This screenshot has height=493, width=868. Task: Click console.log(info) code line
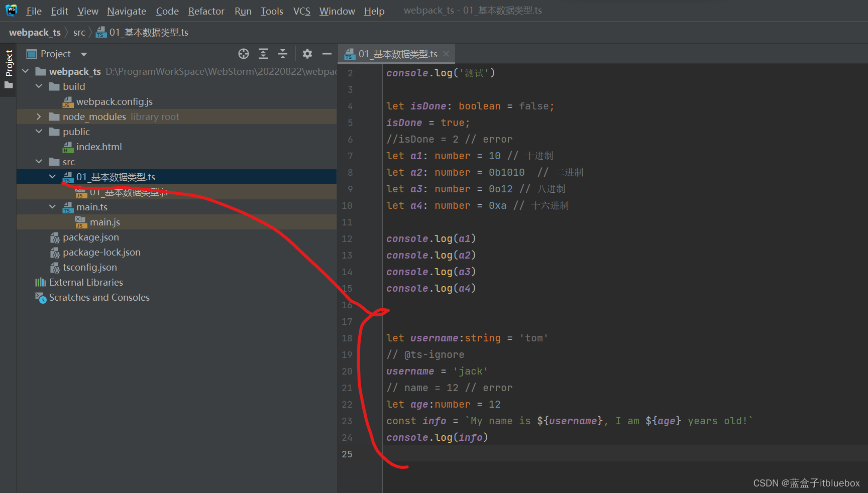click(437, 437)
